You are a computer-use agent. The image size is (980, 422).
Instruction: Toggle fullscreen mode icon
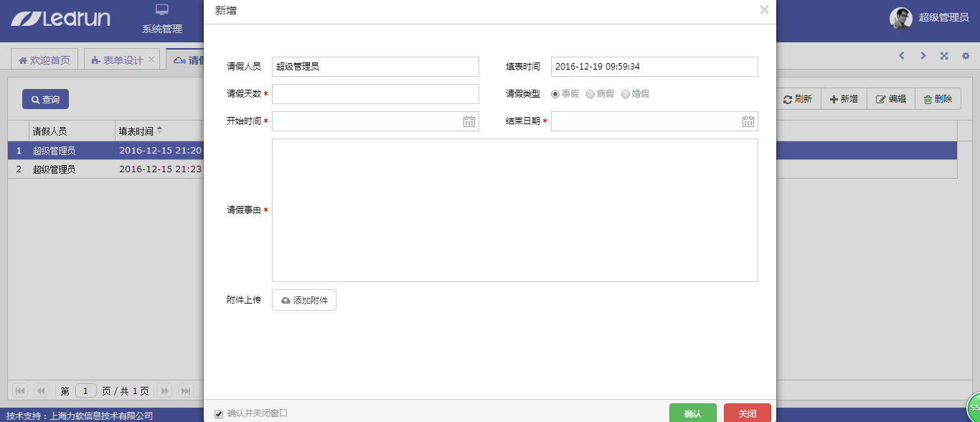point(945,56)
